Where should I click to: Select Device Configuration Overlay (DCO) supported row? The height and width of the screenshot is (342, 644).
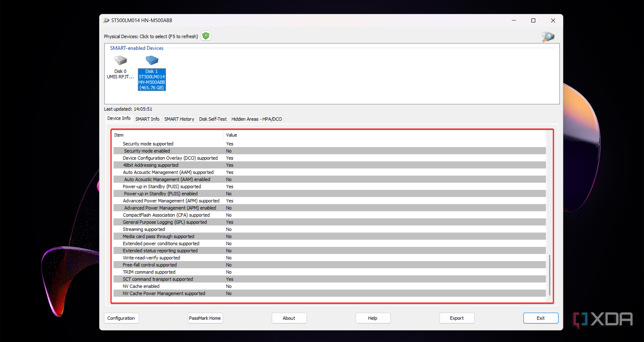(x=329, y=158)
